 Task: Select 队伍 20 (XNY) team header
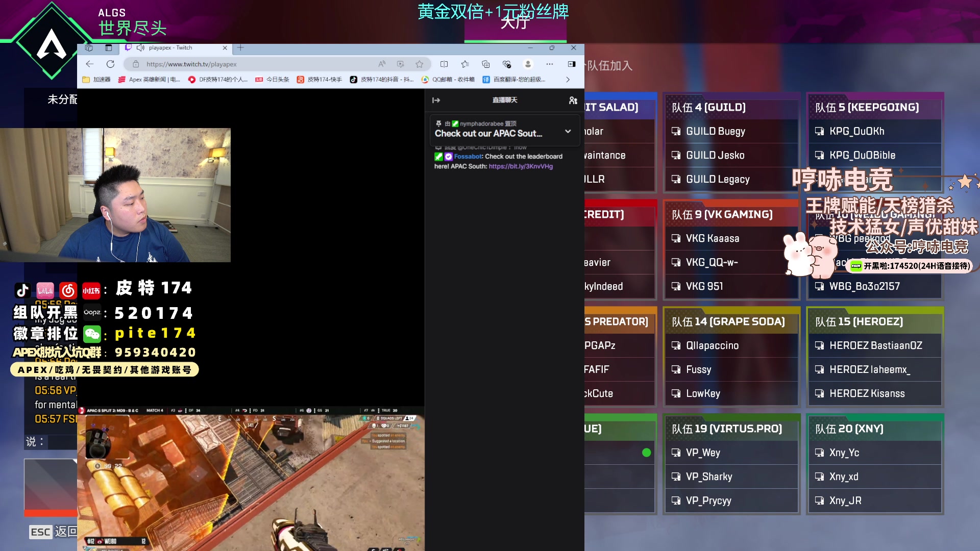pos(875,429)
